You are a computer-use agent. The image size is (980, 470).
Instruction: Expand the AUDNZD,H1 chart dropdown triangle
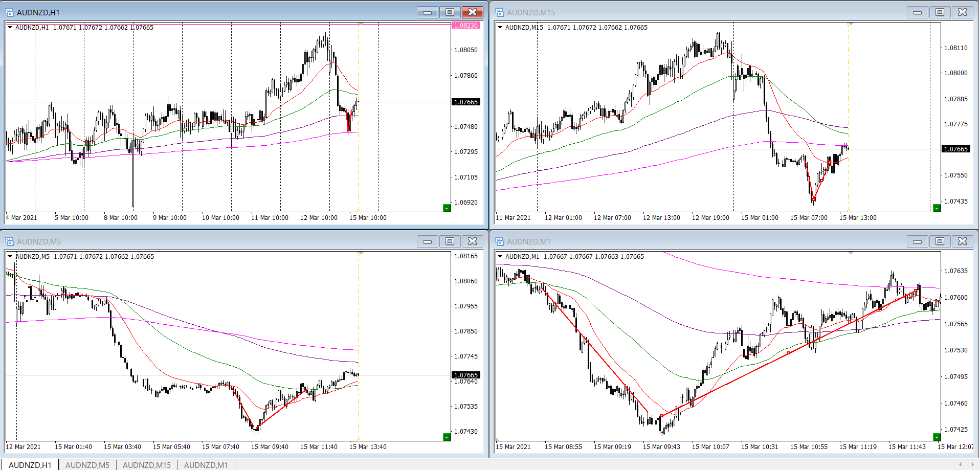[10, 28]
